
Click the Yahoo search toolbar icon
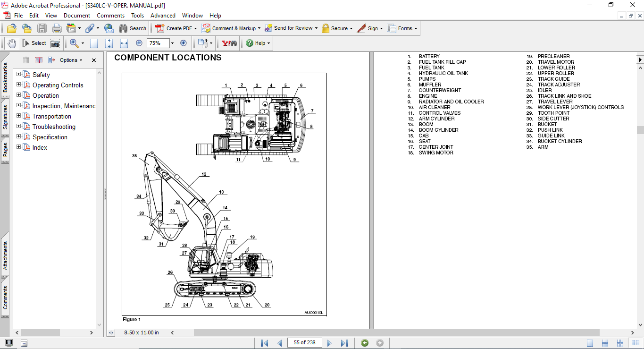click(x=229, y=43)
